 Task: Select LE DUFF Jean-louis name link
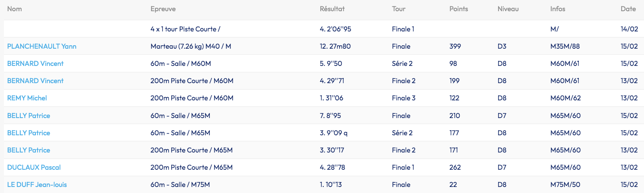click(37, 185)
